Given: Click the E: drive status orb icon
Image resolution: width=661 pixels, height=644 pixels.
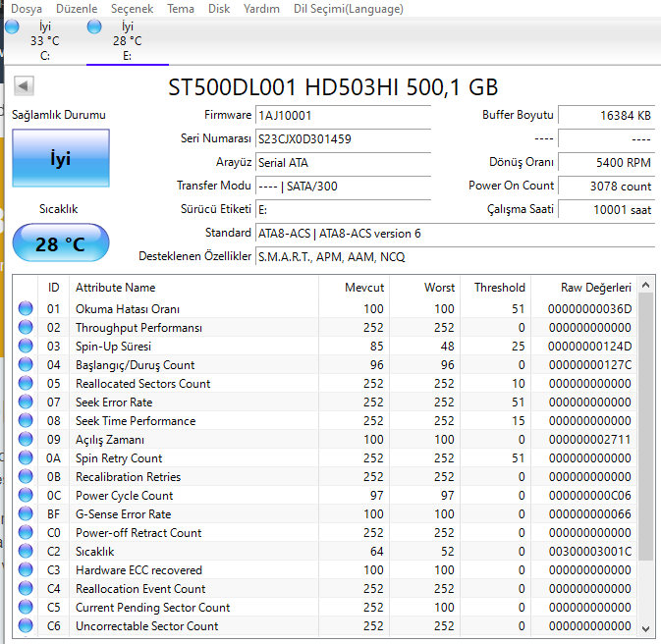Looking at the screenshot, I should click(x=94, y=27).
